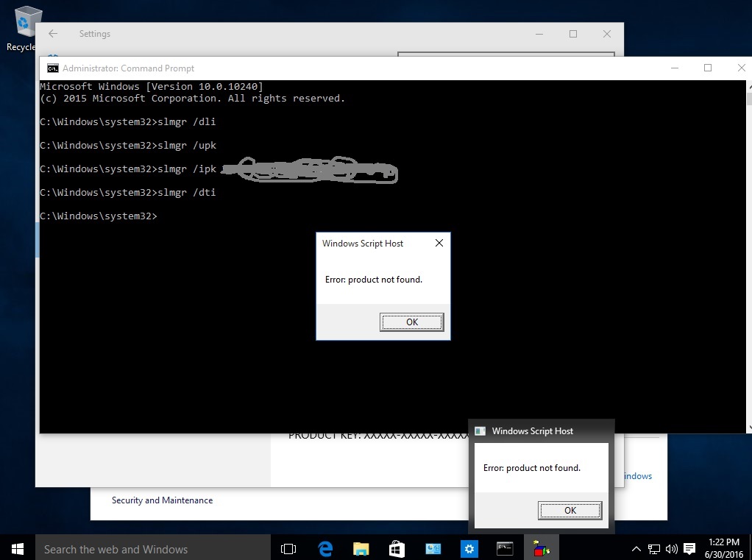Image resolution: width=752 pixels, height=560 pixels.
Task: Switch to Command Prompt taskbar icon
Action: click(x=505, y=548)
